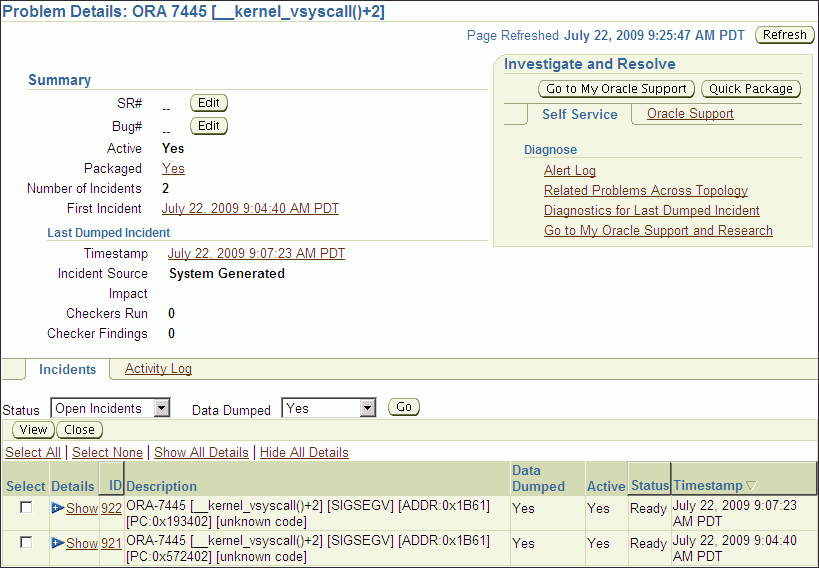Click the Refresh button
819x568 pixels.
click(784, 35)
